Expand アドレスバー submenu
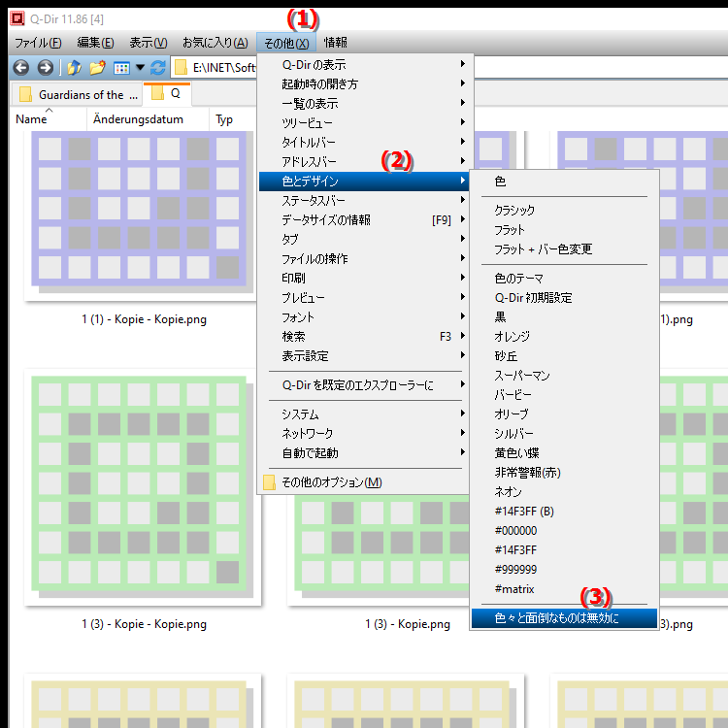728x728 pixels. click(x=364, y=161)
